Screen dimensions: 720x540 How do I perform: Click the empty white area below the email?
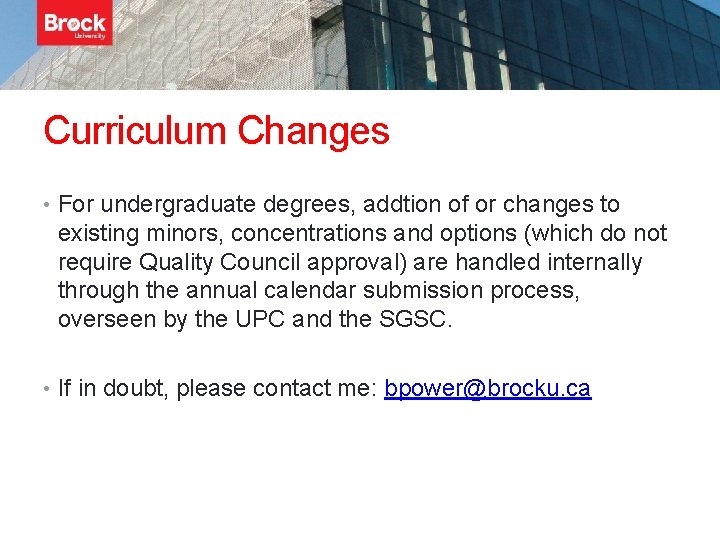point(360,470)
